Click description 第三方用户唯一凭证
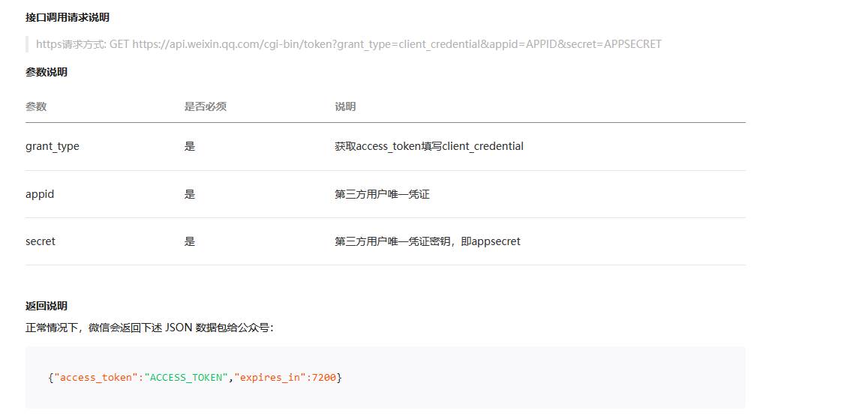The image size is (868, 419). (382, 195)
